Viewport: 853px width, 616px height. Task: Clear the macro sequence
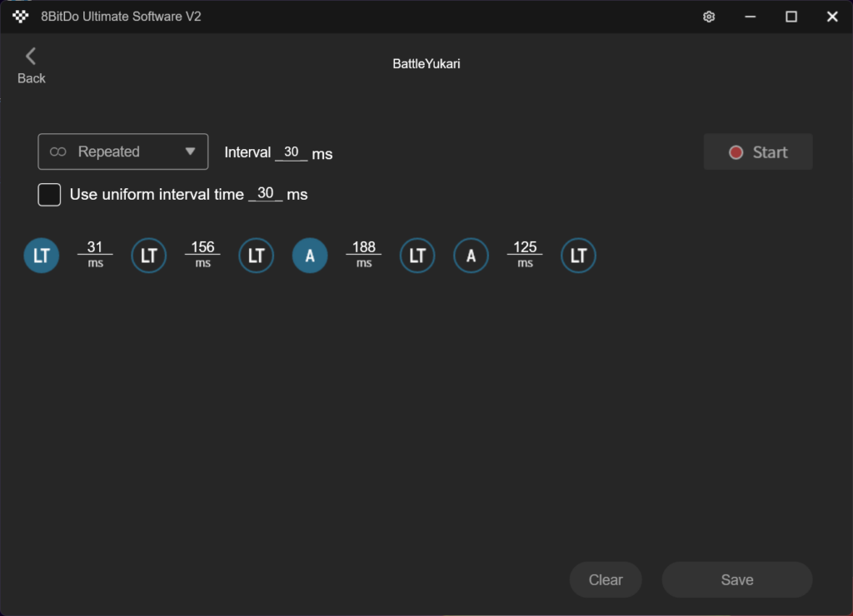click(606, 580)
